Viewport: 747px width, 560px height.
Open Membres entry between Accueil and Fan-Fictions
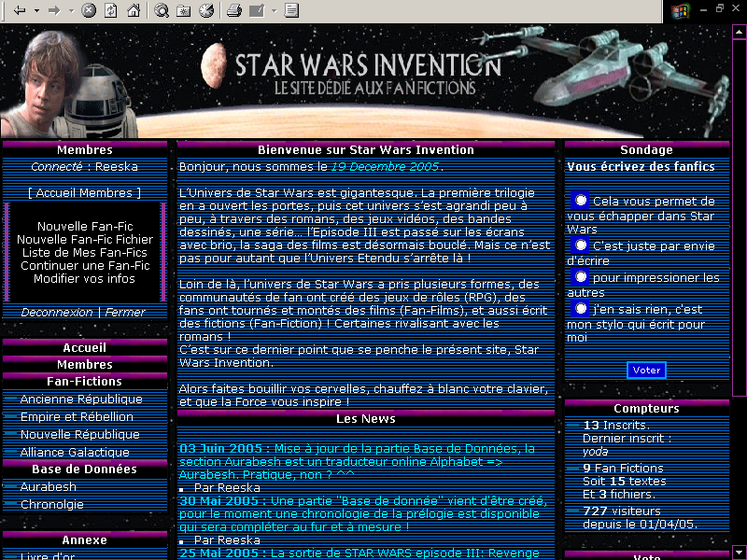click(x=85, y=364)
